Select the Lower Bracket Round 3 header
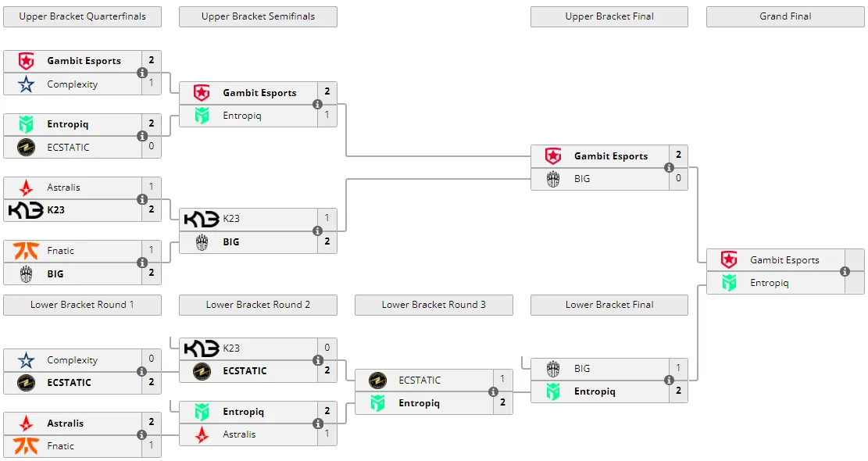Screen dimensions: 868x461 click(x=434, y=305)
